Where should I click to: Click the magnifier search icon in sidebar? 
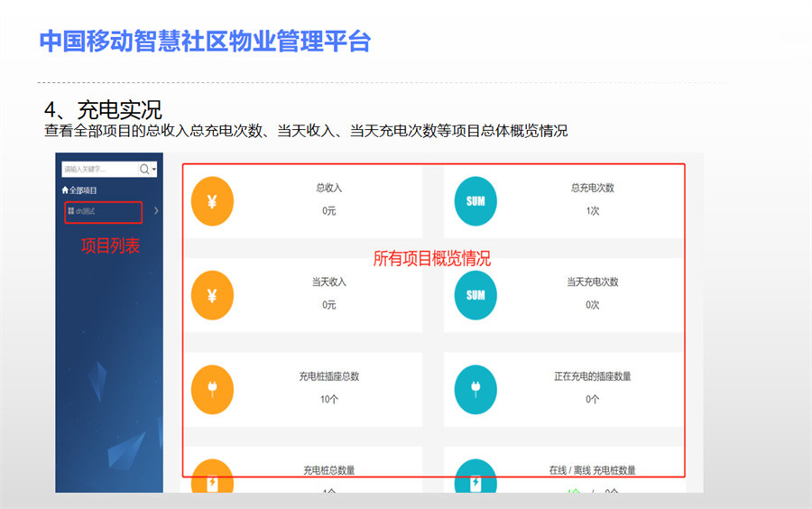tap(144, 170)
